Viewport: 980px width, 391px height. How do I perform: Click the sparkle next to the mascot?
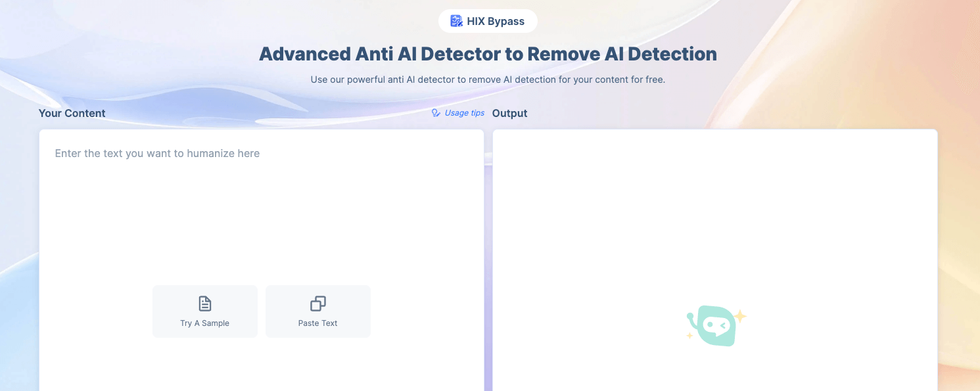(740, 315)
